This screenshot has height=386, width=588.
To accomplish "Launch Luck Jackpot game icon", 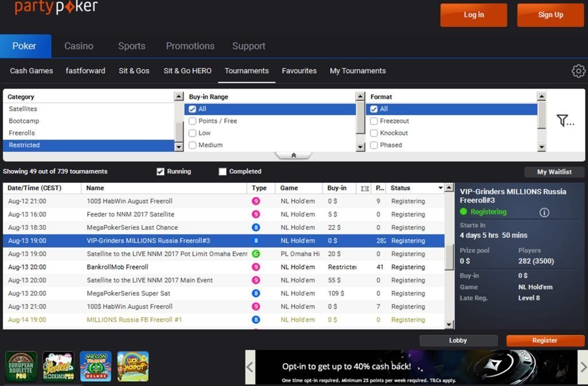I will pyautogui.click(x=133, y=366).
